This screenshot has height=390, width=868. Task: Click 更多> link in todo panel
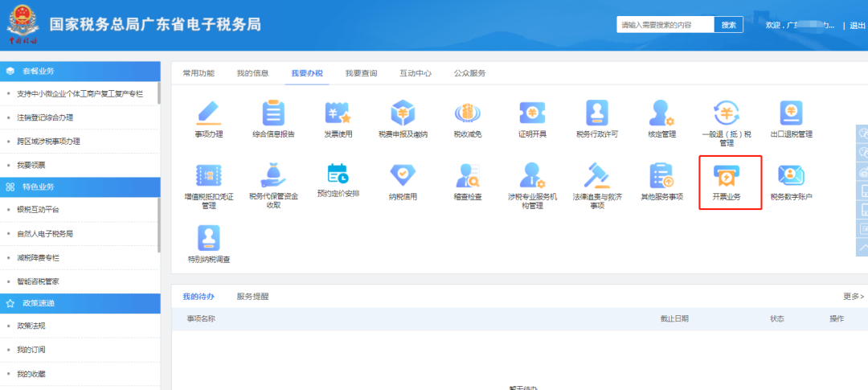coord(854,297)
